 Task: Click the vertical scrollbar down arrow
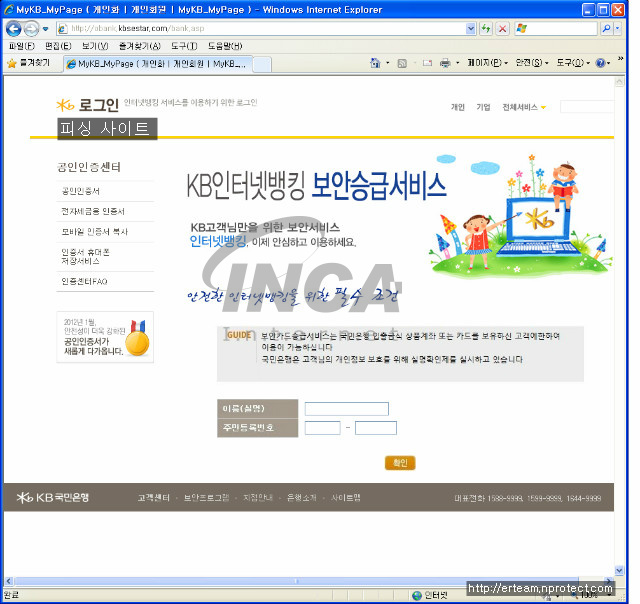tap(619, 570)
